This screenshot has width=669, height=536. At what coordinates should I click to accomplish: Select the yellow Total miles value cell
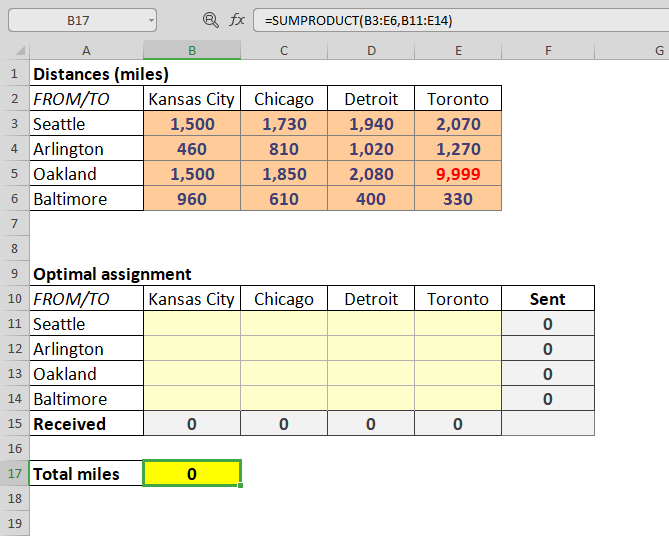(192, 474)
